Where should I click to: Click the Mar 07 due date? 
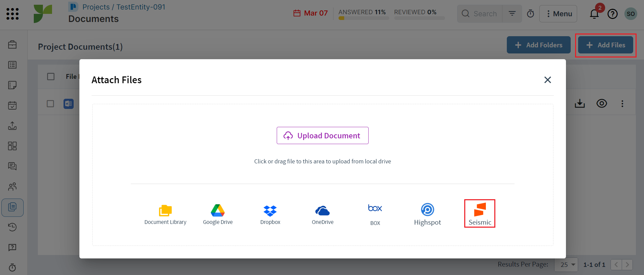click(311, 13)
